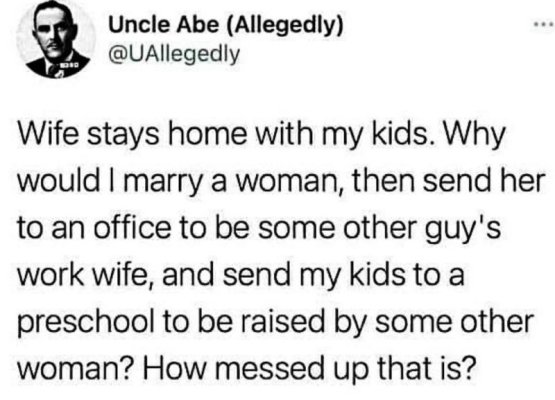
Task: Click the word "woman," in the second line
Action: 287,183
